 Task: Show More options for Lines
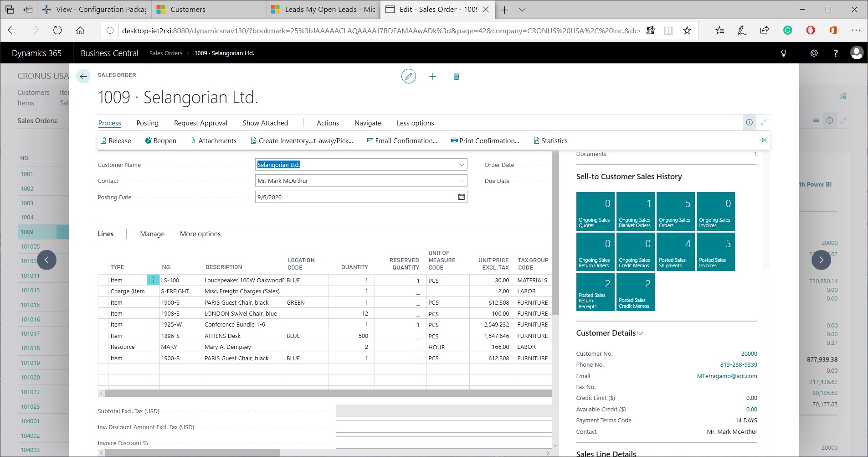coord(200,234)
